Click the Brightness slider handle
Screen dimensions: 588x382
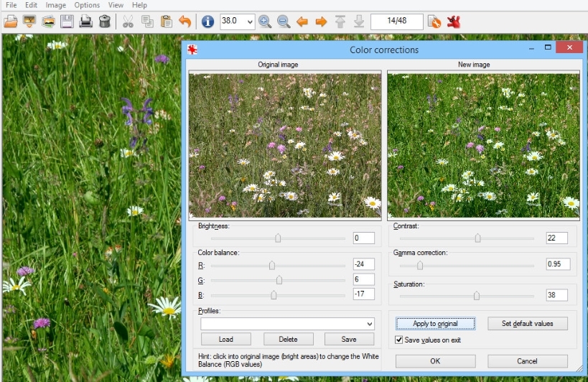(x=278, y=238)
